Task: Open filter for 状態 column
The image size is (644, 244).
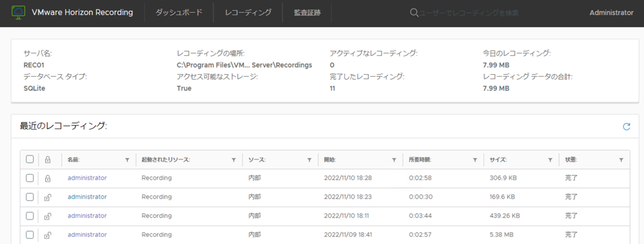Action: pyautogui.click(x=621, y=160)
